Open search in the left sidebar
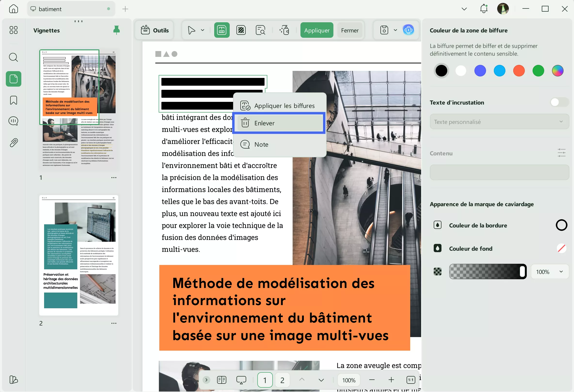The height and width of the screenshot is (392, 574). [x=13, y=57]
